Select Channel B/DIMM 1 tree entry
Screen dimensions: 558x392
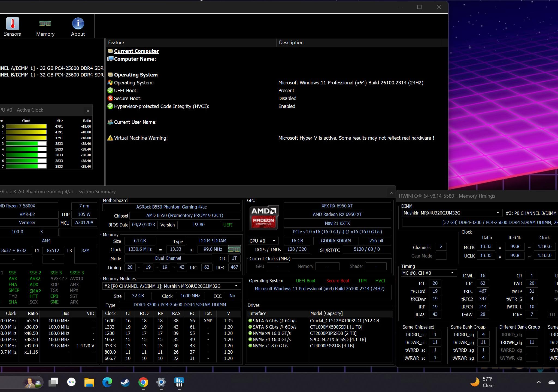pos(52,75)
